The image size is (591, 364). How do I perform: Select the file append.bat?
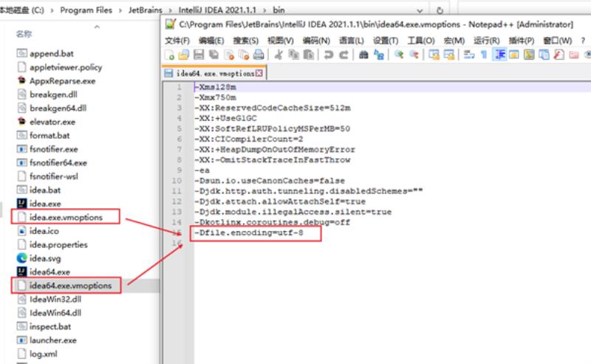pyautogui.click(x=52, y=53)
